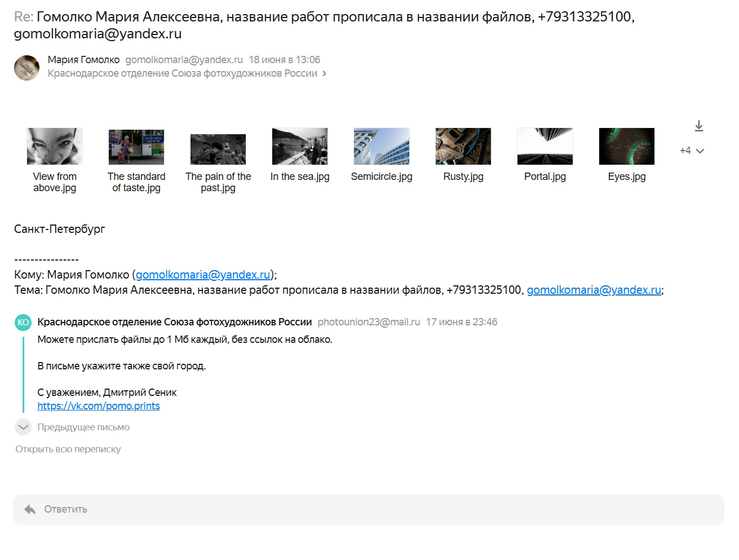Open the full thread via Открыть всю переписку
The height and width of the screenshot is (560, 739).
tap(68, 449)
